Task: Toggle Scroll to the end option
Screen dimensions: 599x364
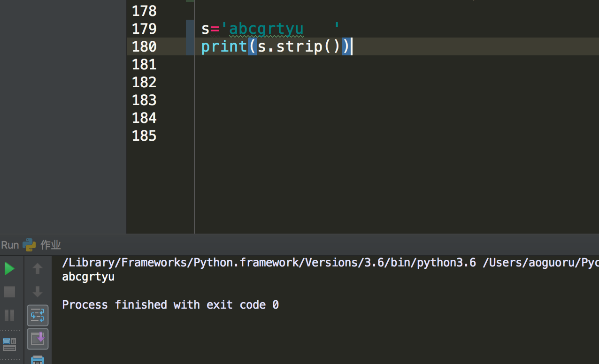Action: click(38, 339)
